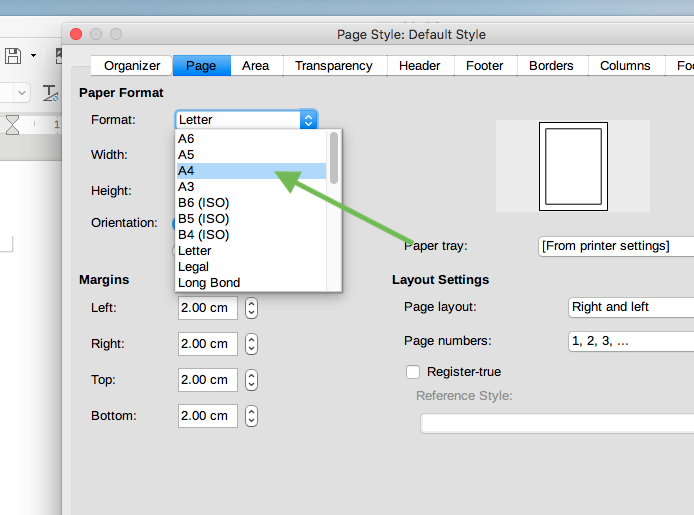Open the Format combo box showing Letter
The height and width of the screenshot is (515, 694).
[x=246, y=120]
